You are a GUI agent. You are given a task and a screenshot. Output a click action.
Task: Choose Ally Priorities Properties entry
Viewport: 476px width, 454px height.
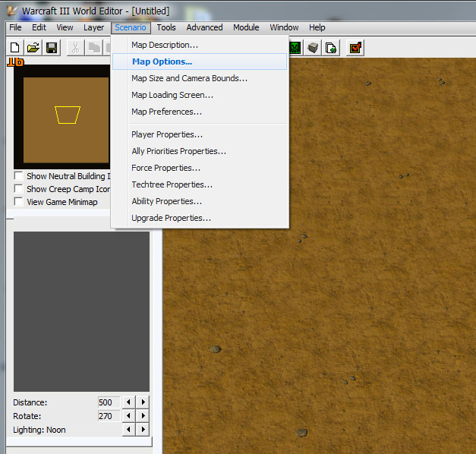click(200, 151)
